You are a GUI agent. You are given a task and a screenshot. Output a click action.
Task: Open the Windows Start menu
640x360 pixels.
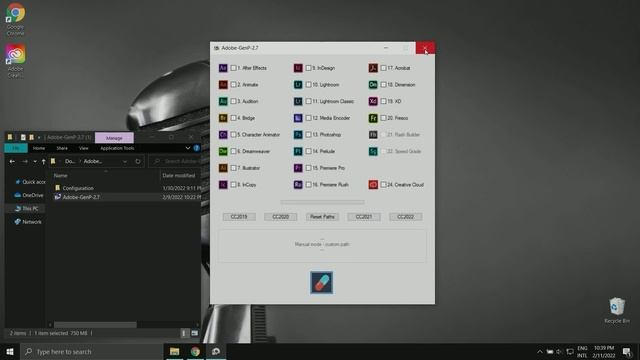[10, 352]
